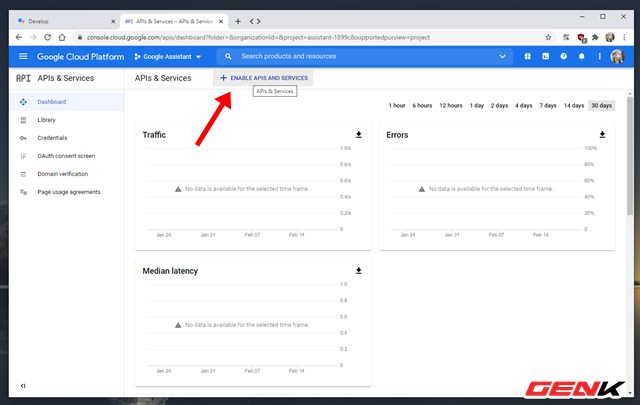Click the gift free trial icon in header

[527, 56]
